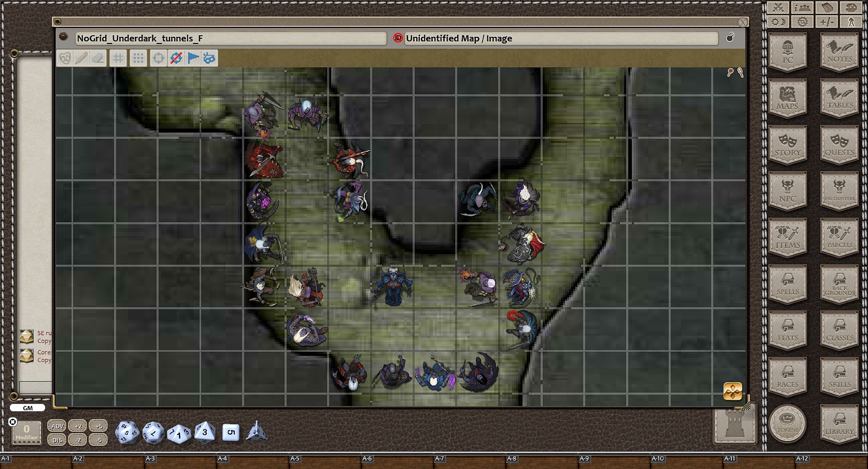Click the d4 pyramid die

(x=256, y=431)
